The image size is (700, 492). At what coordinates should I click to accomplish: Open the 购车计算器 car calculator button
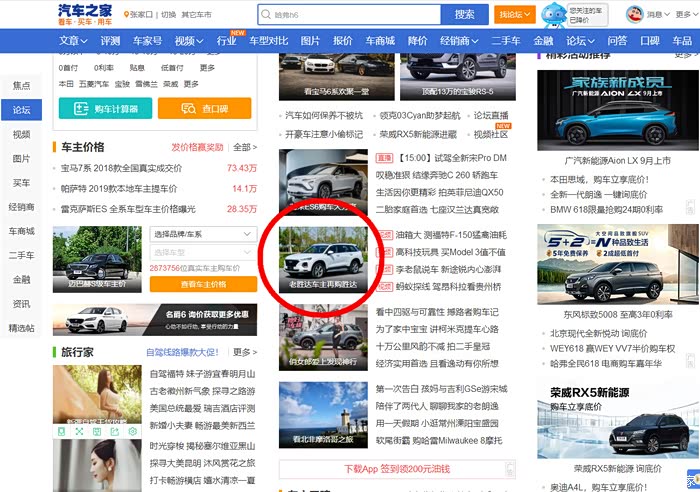point(104,108)
